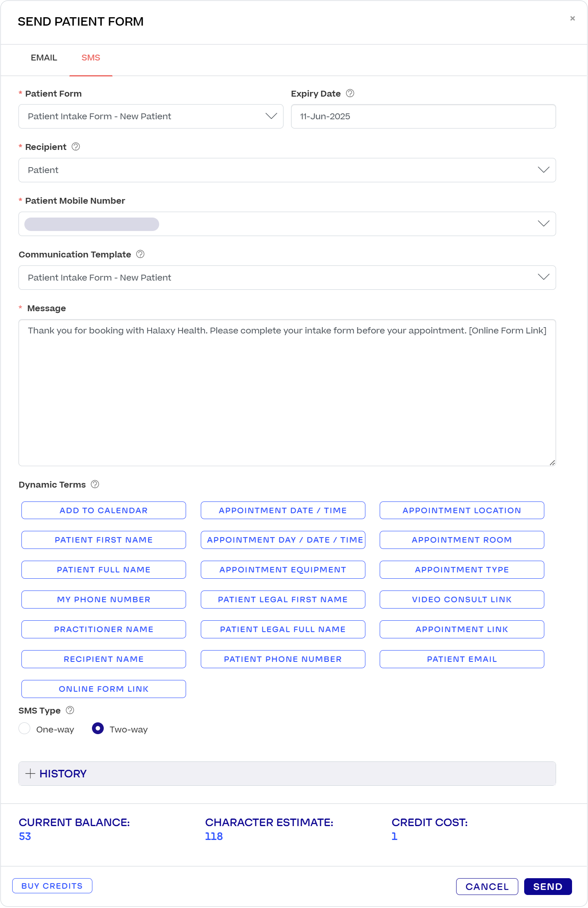Click the Communication Template help icon
Screen dimensions: 588x908
coord(140,254)
